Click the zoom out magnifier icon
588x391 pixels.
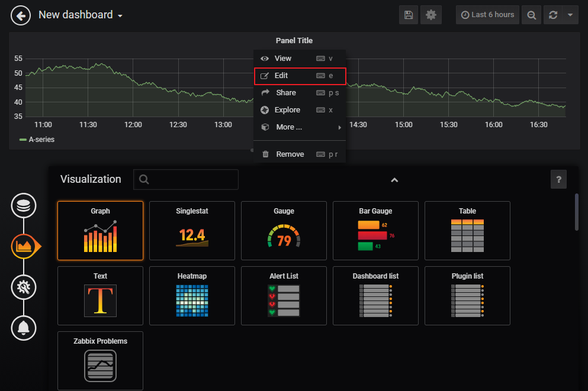[x=531, y=15]
